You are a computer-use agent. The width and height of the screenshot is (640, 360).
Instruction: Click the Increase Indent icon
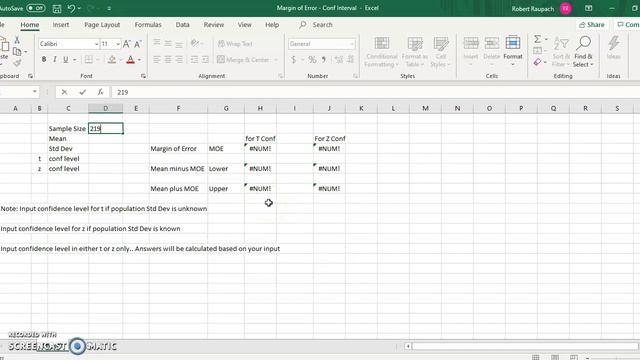(205, 60)
